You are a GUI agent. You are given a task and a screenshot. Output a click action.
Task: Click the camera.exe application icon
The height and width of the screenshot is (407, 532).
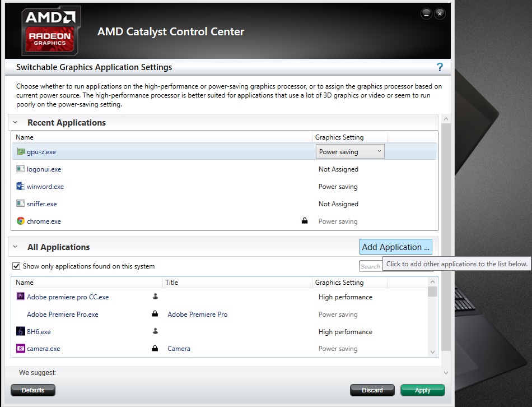[21, 348]
